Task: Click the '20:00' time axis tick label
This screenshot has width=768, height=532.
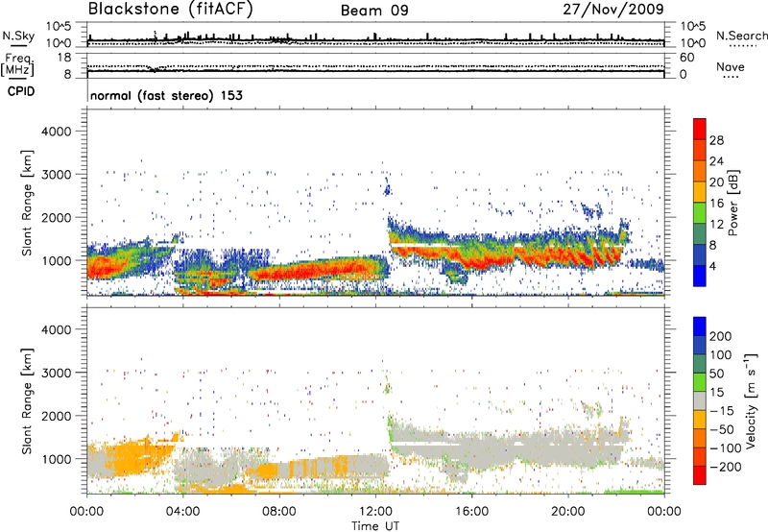Action: [567, 512]
